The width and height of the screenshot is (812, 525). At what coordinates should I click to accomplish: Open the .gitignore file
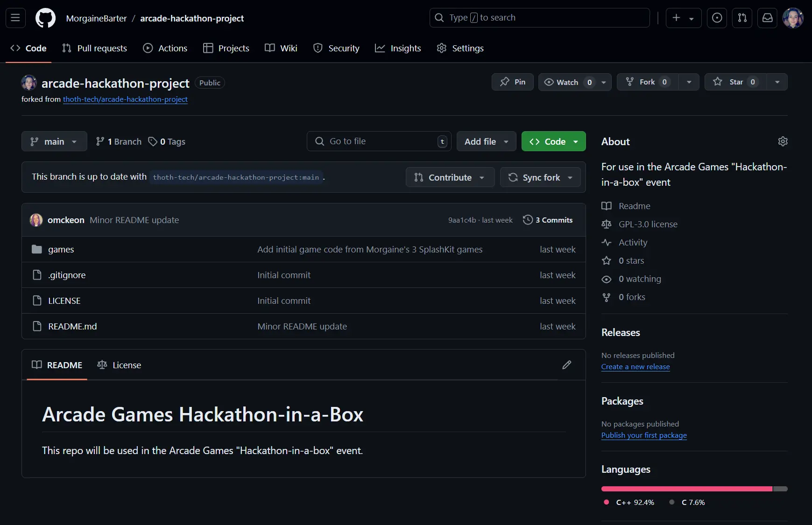[x=67, y=275]
